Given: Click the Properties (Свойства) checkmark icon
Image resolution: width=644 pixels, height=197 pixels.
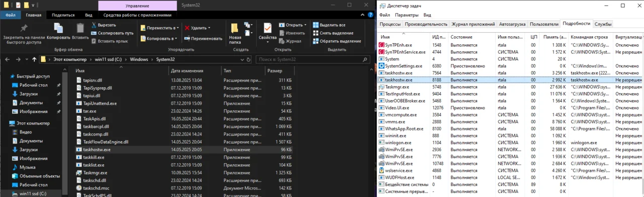Looking at the screenshot, I should click(x=267, y=28).
